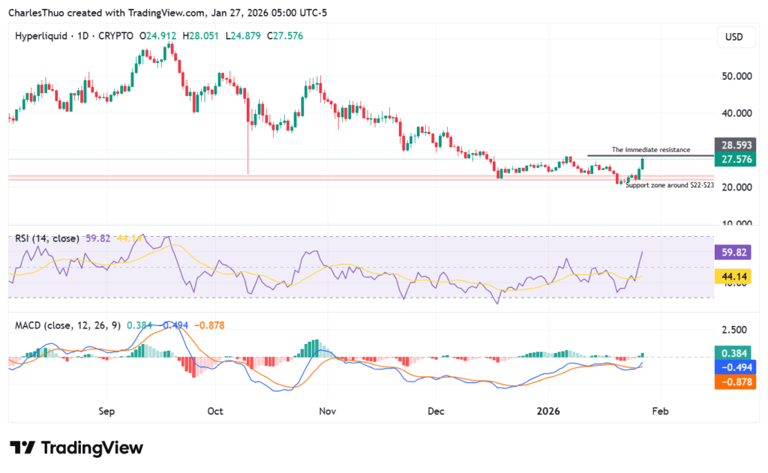Click the Oct label on time axis
768x473 pixels.
[215, 411]
